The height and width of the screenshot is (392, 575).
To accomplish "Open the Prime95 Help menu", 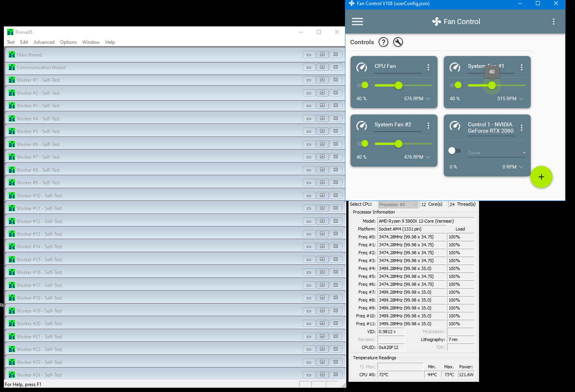I will tap(110, 42).
